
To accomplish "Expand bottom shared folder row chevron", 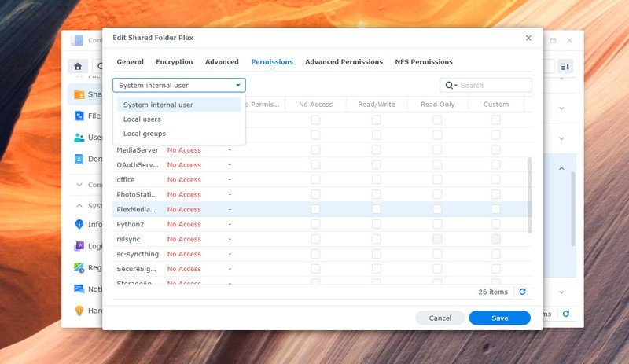I will (x=561, y=292).
